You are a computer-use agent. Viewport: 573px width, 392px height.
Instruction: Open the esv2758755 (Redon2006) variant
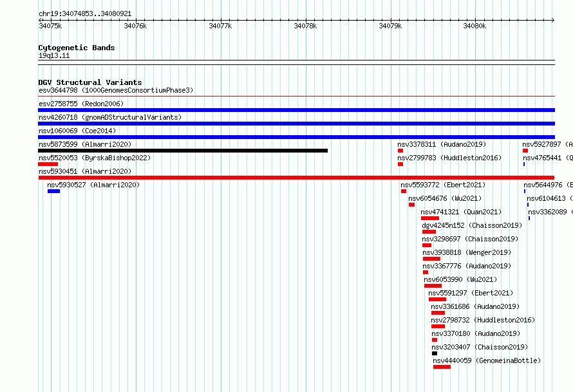(x=81, y=104)
